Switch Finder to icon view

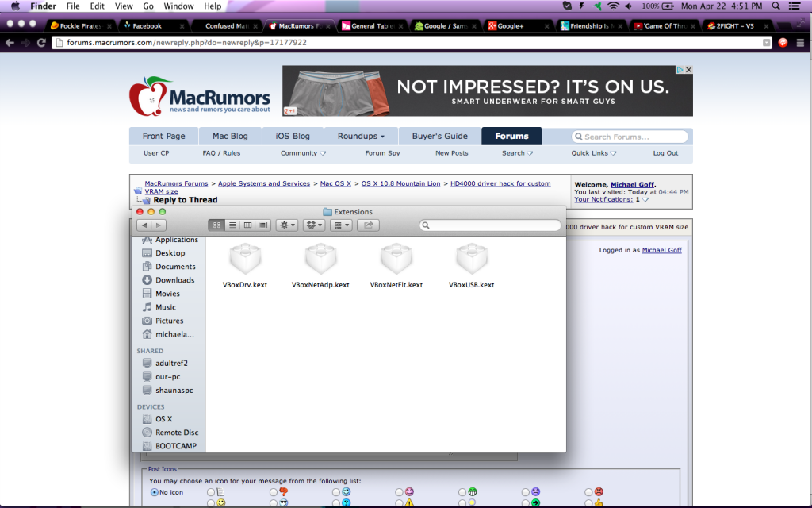[216, 225]
